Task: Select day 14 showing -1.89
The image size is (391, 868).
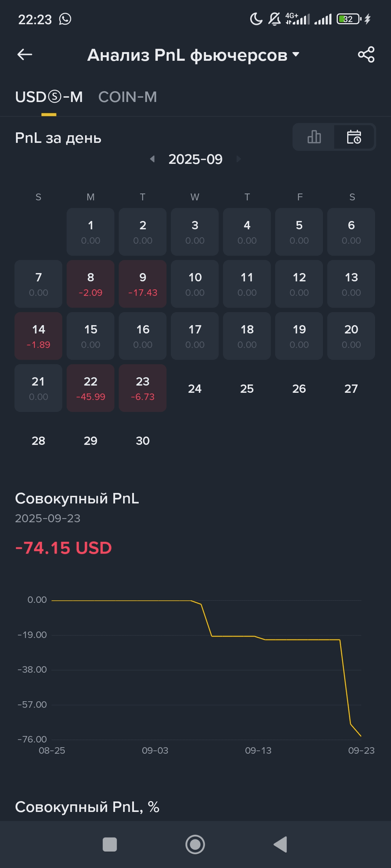Action: (x=38, y=336)
